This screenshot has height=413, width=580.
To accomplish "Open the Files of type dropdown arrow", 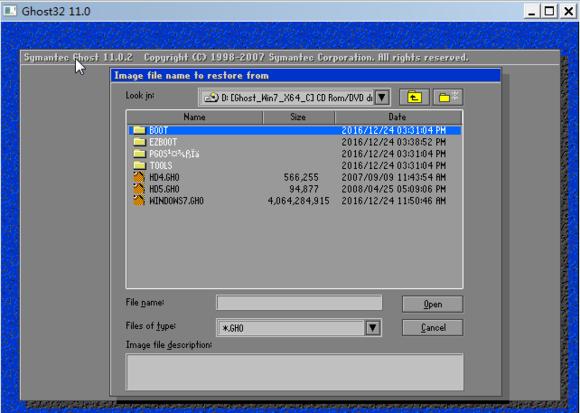I will [x=372, y=328].
